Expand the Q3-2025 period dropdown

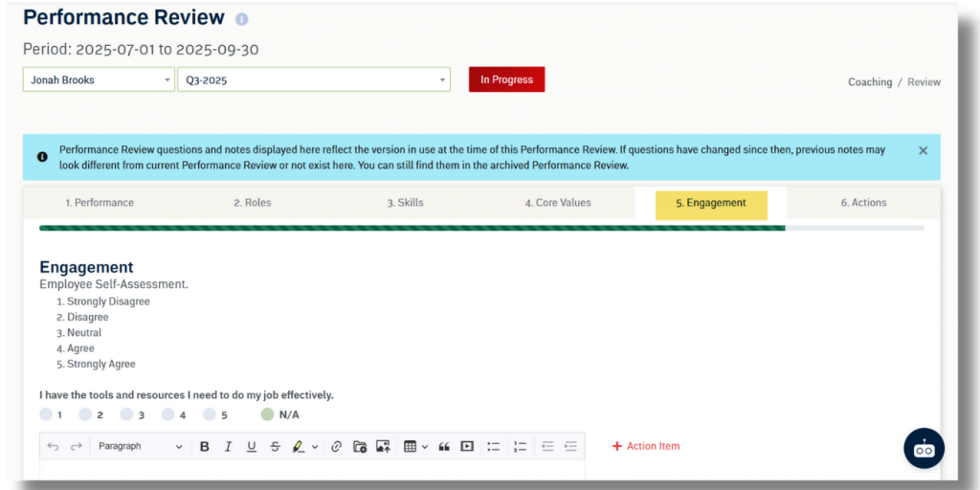coord(313,80)
